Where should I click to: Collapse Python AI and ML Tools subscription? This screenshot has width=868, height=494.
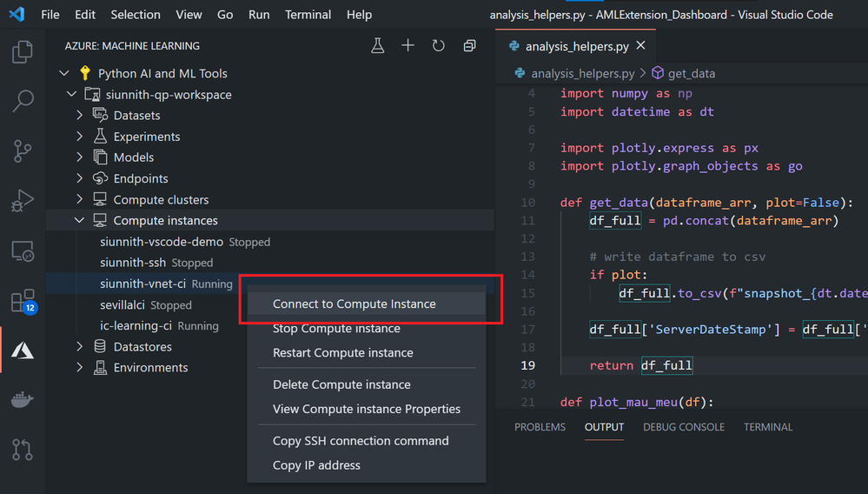[64, 72]
